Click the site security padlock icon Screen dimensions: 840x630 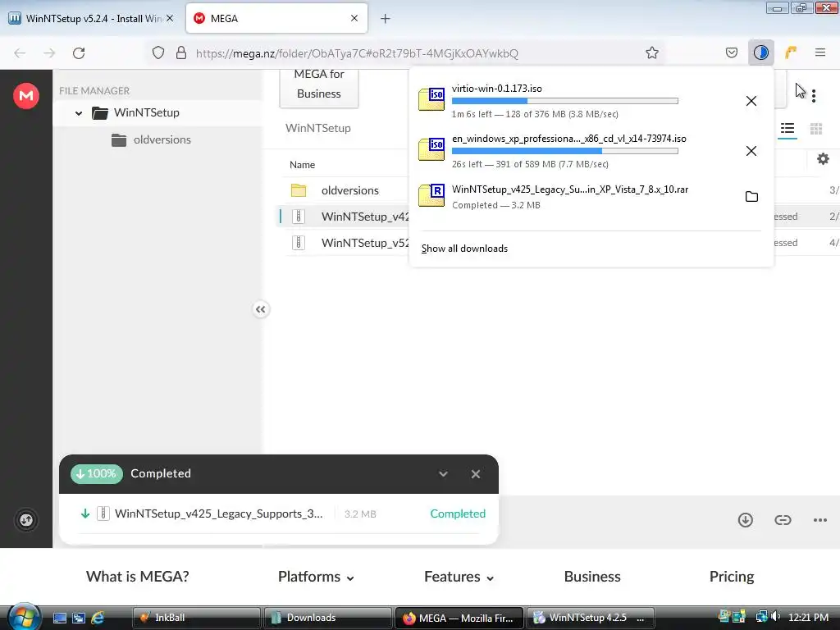tap(181, 53)
